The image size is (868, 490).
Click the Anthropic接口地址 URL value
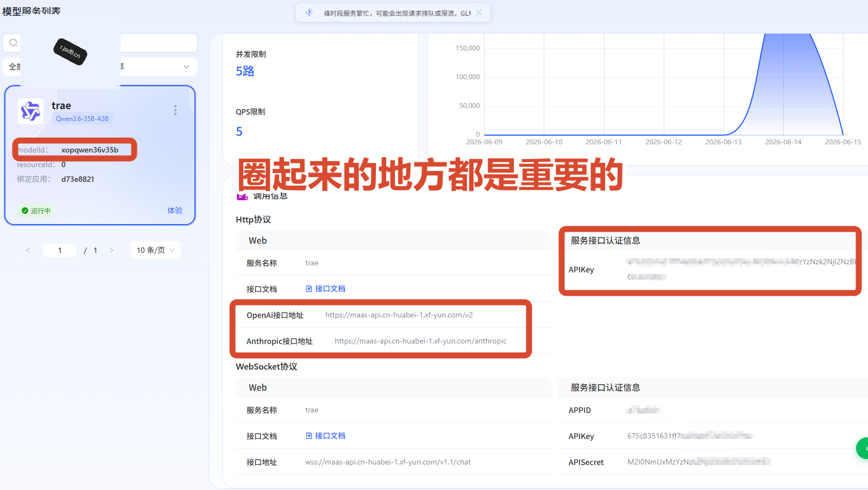420,341
